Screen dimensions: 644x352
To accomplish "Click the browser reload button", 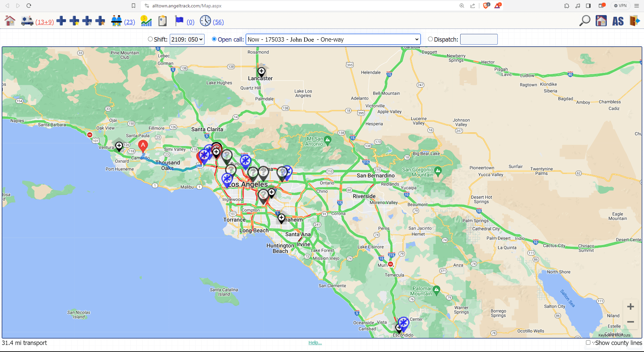I will tap(29, 6).
